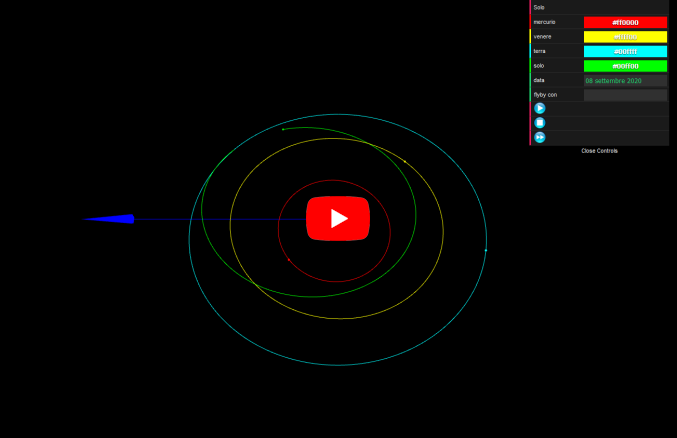Play the YouTube video overlay
Viewport: 677px width, 438px height.
(338, 218)
